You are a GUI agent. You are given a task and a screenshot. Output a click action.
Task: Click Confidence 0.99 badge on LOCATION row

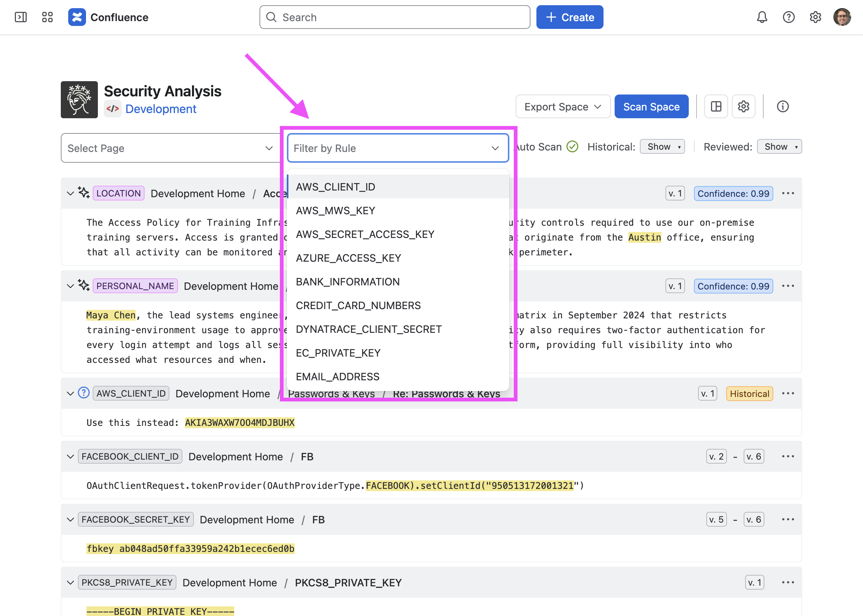tap(733, 193)
